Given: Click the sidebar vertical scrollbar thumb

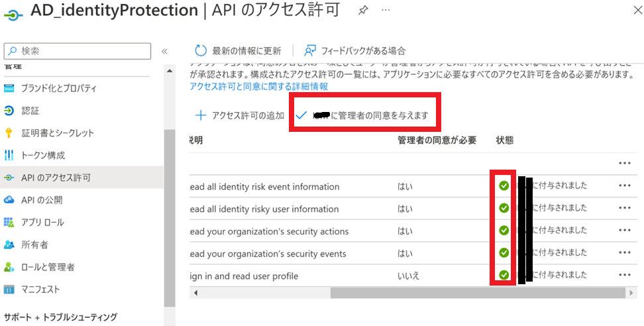Looking at the screenshot, I should 170,217.
